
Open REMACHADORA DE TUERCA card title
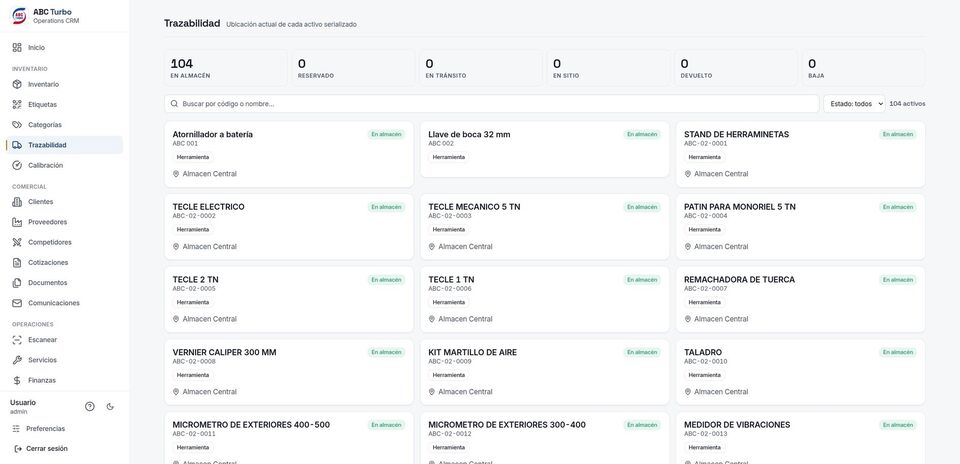[x=739, y=280]
